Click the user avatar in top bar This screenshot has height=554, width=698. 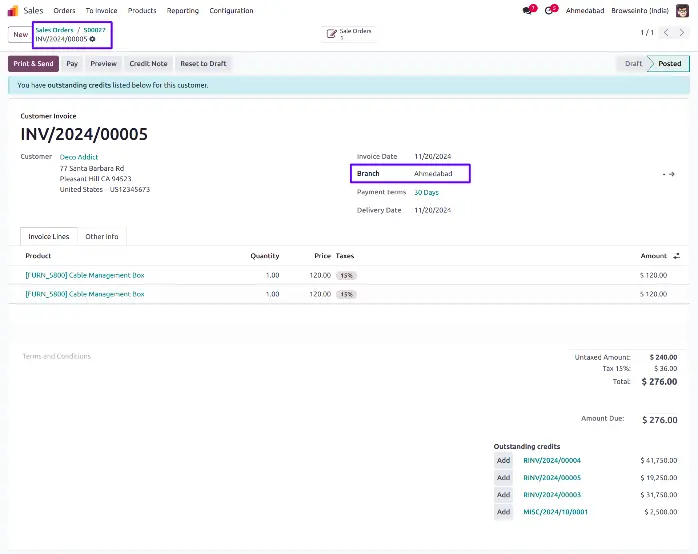(x=682, y=10)
